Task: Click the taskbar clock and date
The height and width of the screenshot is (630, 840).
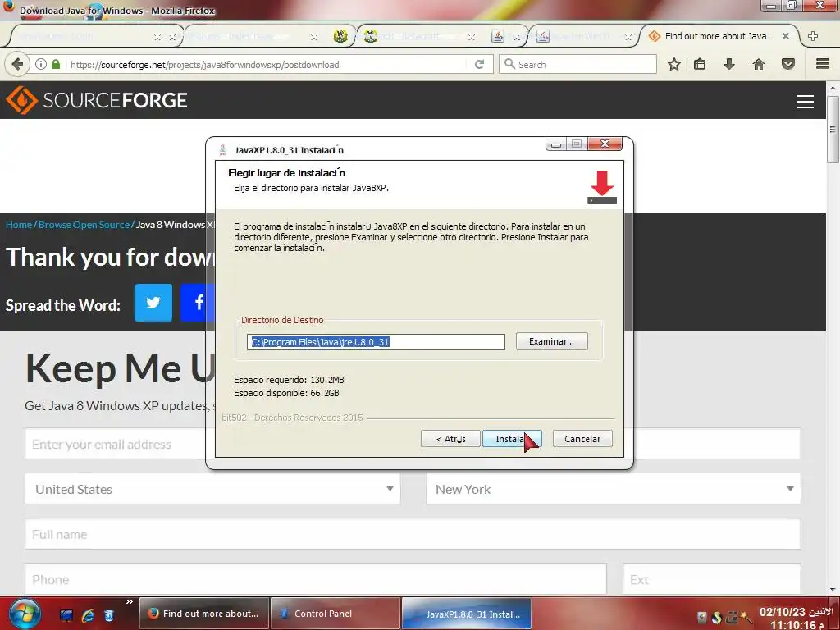Action: coord(797,618)
